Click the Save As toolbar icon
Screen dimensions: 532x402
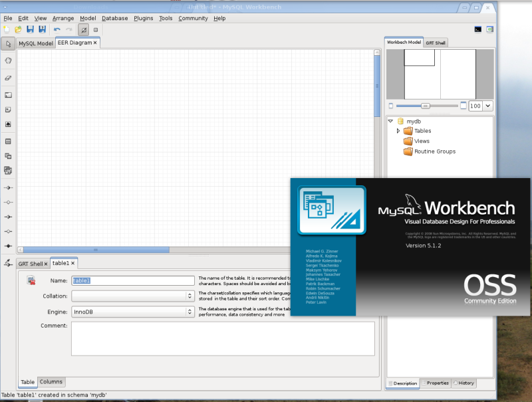pyautogui.click(x=42, y=29)
